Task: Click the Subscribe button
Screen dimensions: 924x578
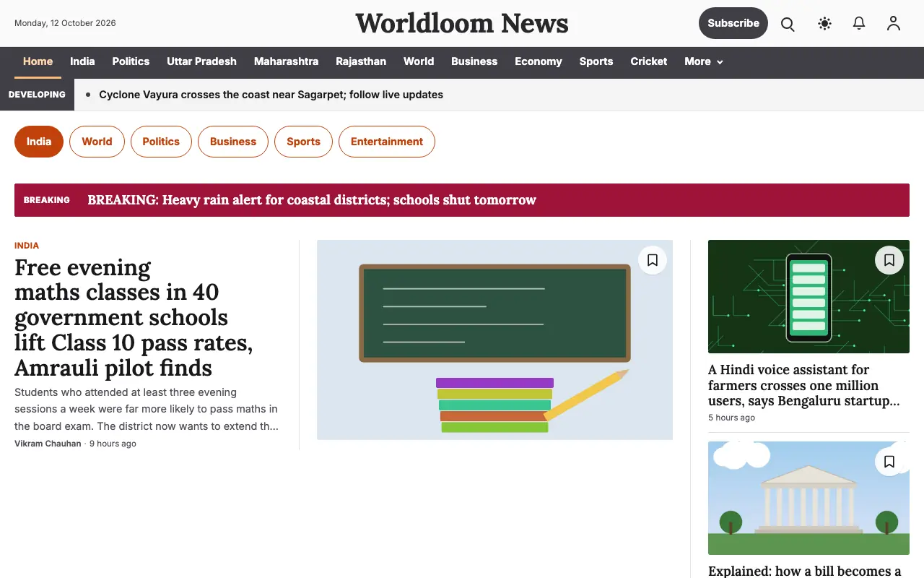Action: [733, 23]
